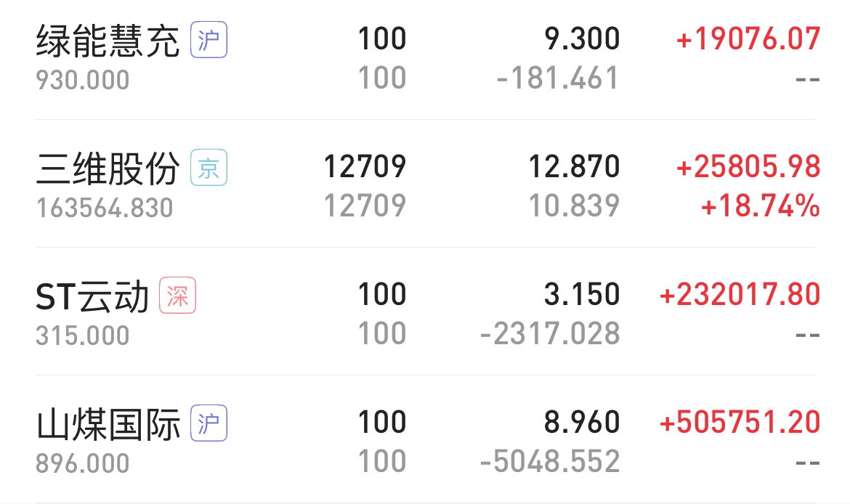Select the +25805.98 profit value
This screenshot has width=850, height=504.
click(748, 167)
